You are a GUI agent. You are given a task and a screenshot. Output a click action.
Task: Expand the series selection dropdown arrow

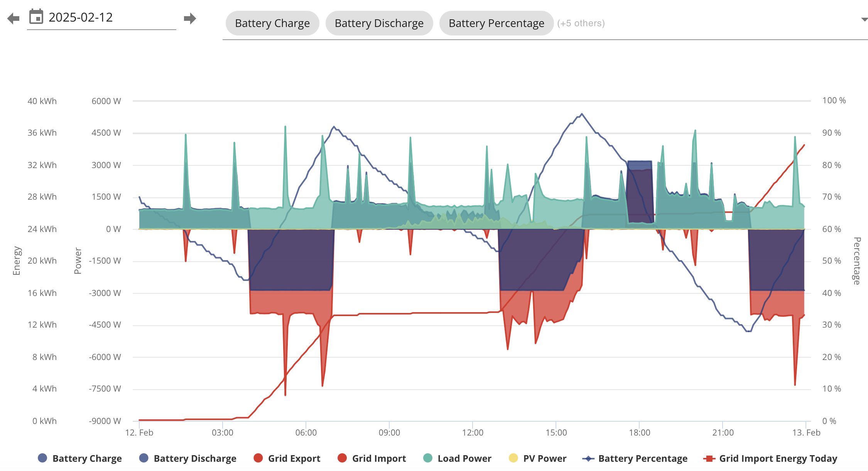864,19
